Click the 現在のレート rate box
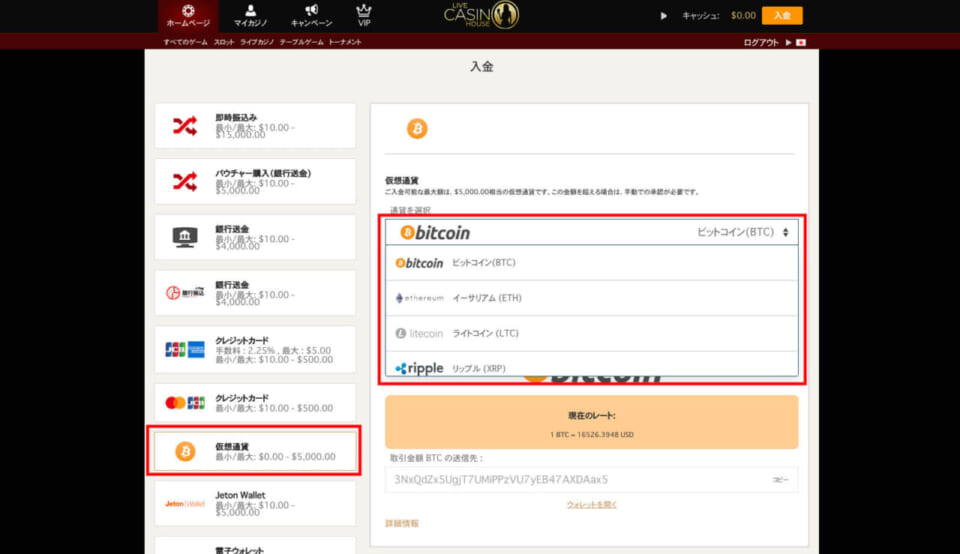Screen dimensions: 960x554 click(x=591, y=422)
